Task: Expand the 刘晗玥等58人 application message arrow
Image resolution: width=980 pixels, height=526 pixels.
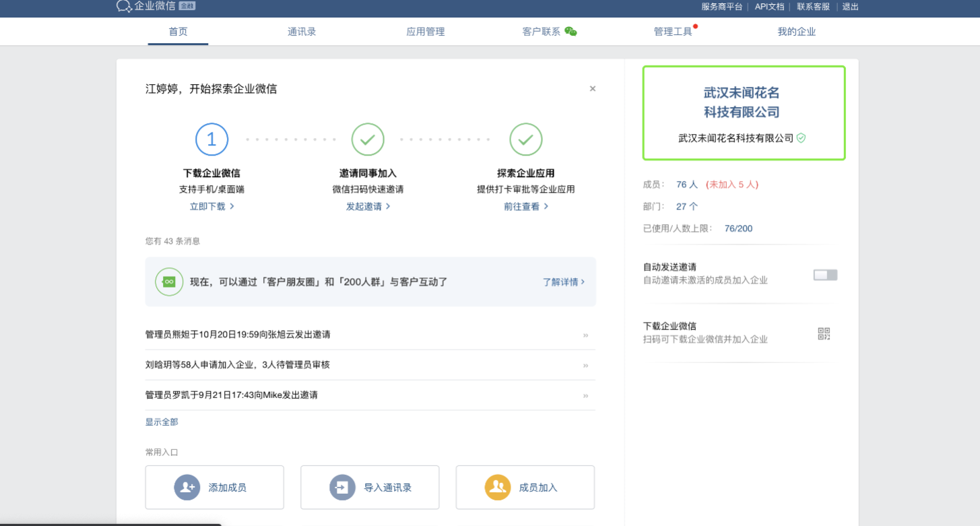Action: [x=585, y=365]
